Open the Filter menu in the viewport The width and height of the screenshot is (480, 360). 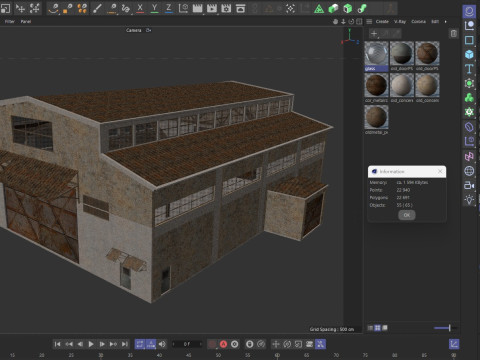10,21
